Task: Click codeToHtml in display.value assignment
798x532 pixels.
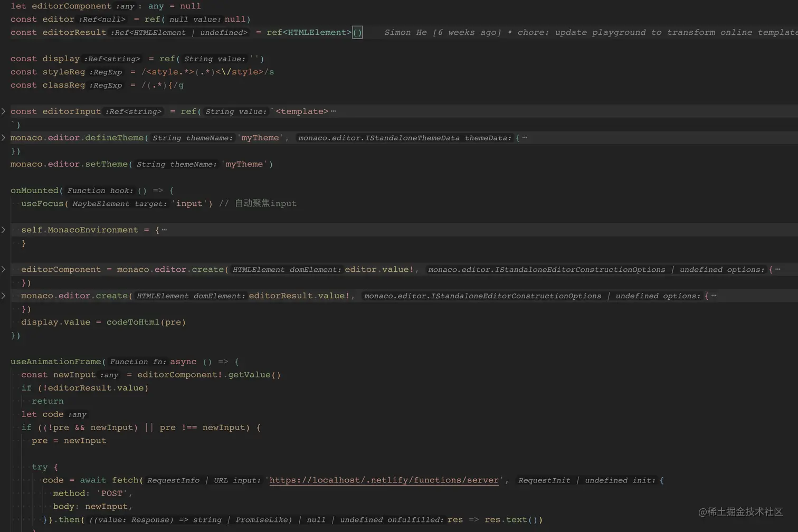Action: tap(132, 322)
